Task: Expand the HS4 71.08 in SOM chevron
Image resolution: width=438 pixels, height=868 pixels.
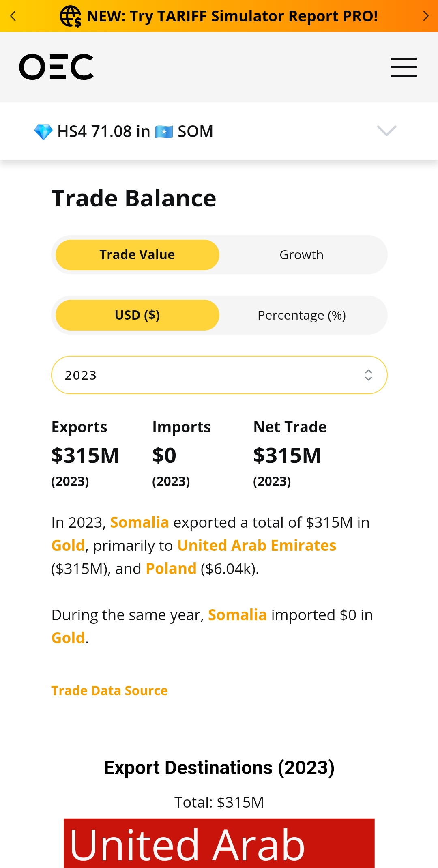Action: tap(386, 131)
